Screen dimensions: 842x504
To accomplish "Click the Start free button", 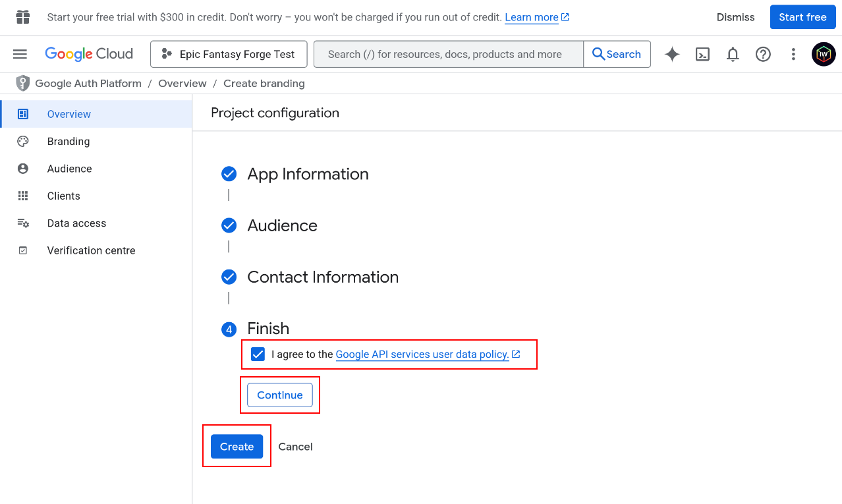I will (802, 16).
